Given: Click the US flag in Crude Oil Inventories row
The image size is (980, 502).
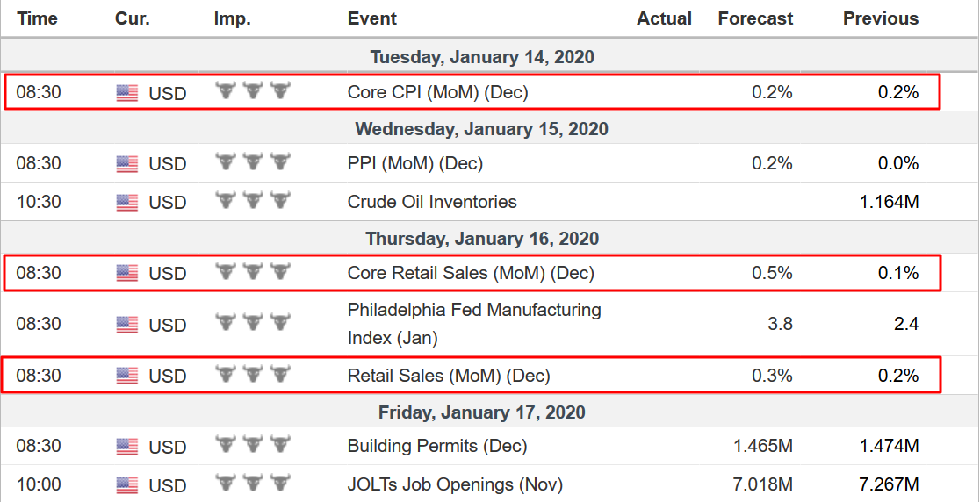Looking at the screenshot, I should click(x=126, y=203).
